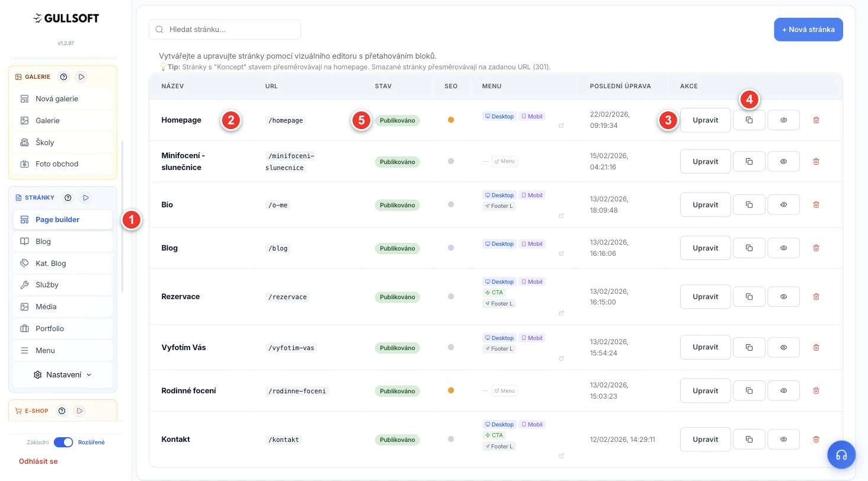The image size is (868, 481).
Task: Preview the Homepage with the eye icon
Action: click(x=783, y=120)
